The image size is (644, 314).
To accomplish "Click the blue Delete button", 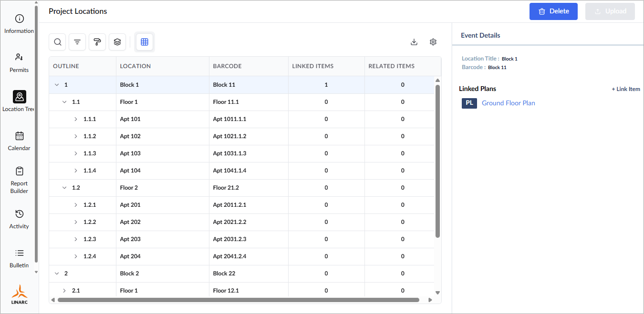I will point(553,11).
